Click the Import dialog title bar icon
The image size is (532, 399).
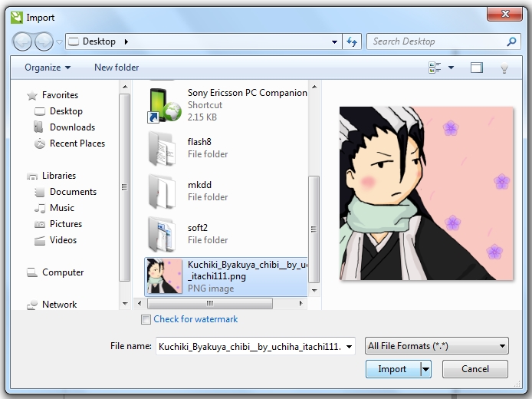tap(17, 18)
